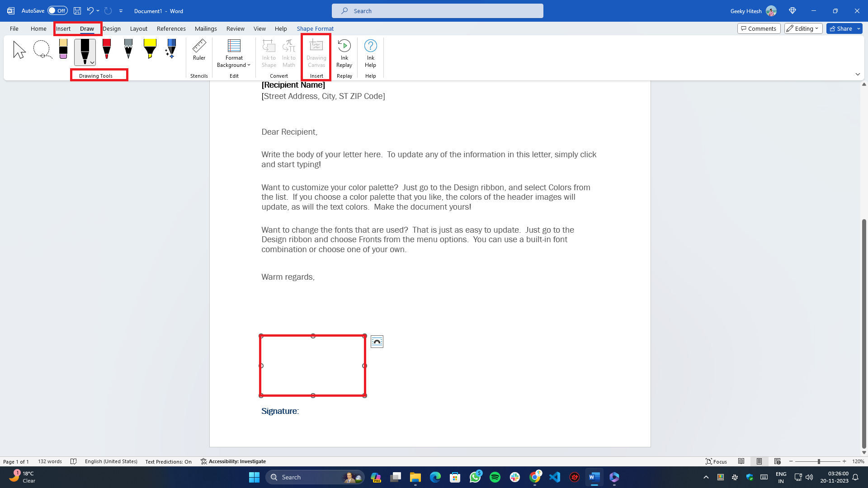Image resolution: width=868 pixels, height=488 pixels.
Task: Click the 132 words count
Action: pyautogui.click(x=50, y=461)
